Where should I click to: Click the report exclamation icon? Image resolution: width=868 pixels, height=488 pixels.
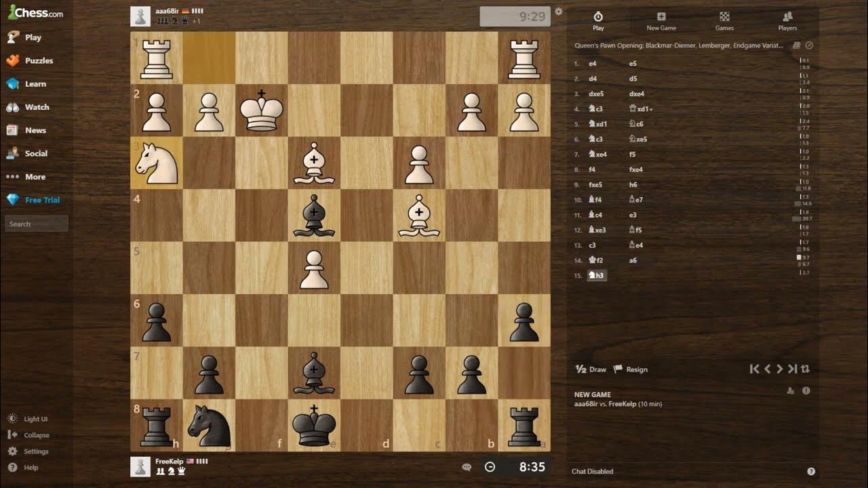pyautogui.click(x=806, y=390)
